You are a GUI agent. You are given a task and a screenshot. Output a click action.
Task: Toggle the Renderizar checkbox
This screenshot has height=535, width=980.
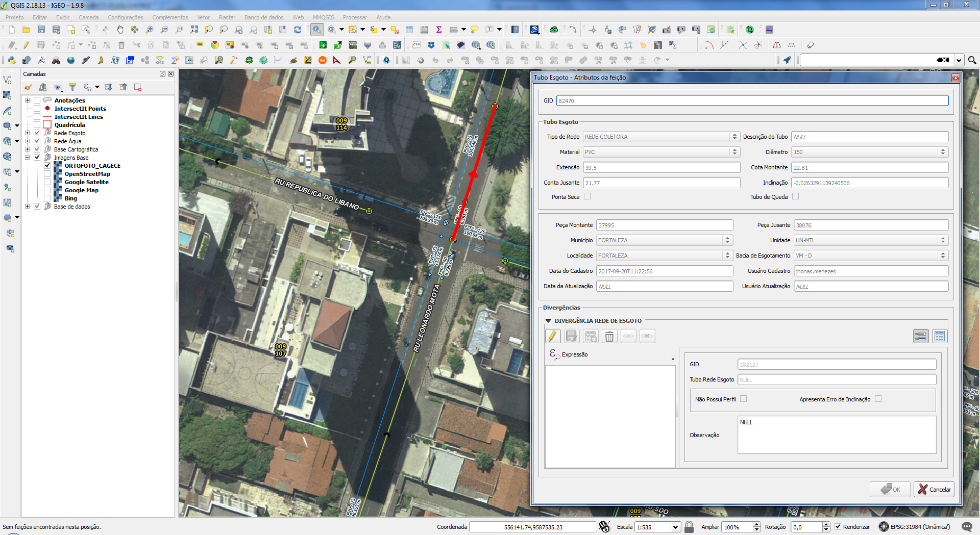pyautogui.click(x=838, y=527)
